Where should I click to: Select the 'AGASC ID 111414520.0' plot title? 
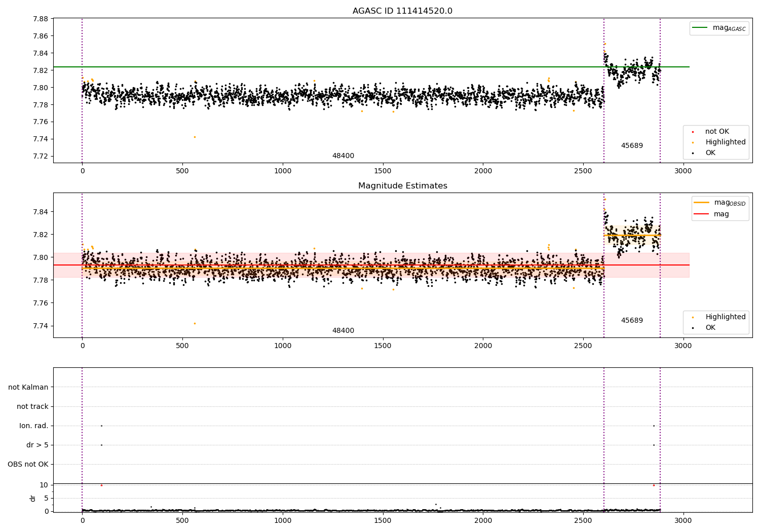pyautogui.click(x=402, y=11)
